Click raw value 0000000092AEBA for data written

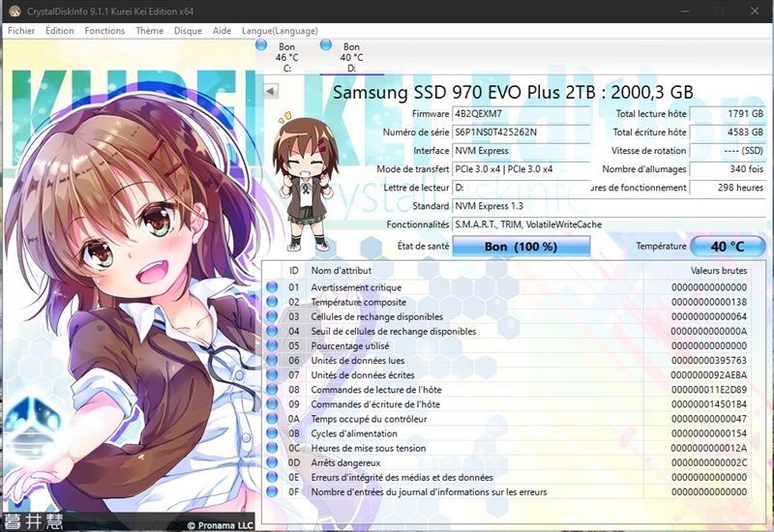[x=709, y=375]
